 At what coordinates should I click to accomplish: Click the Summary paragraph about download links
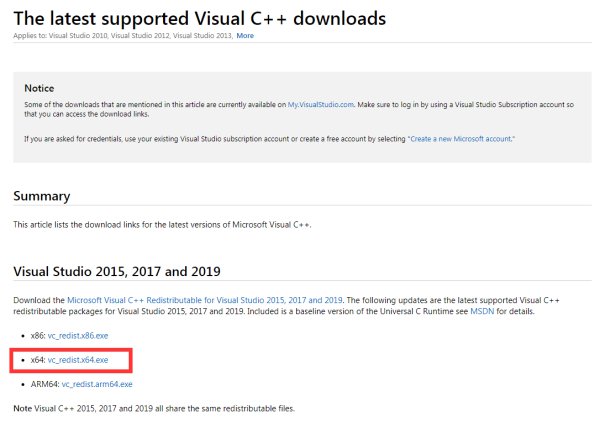coord(162,224)
